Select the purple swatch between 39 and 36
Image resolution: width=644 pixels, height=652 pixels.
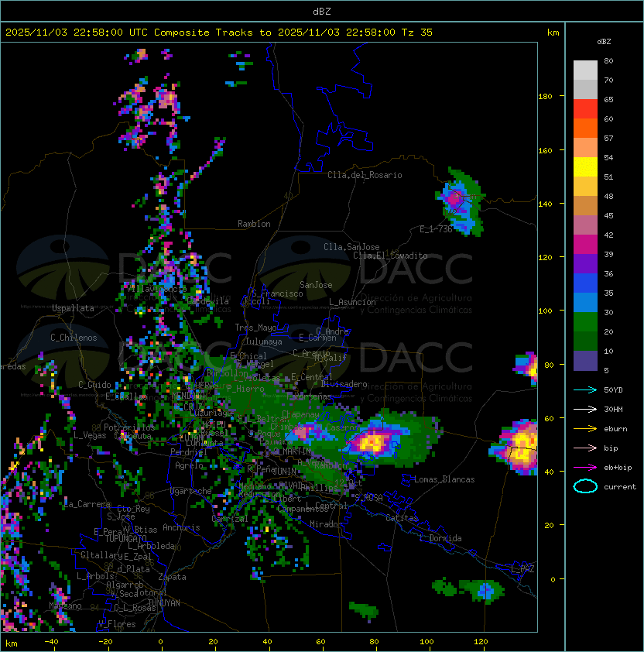585,264
